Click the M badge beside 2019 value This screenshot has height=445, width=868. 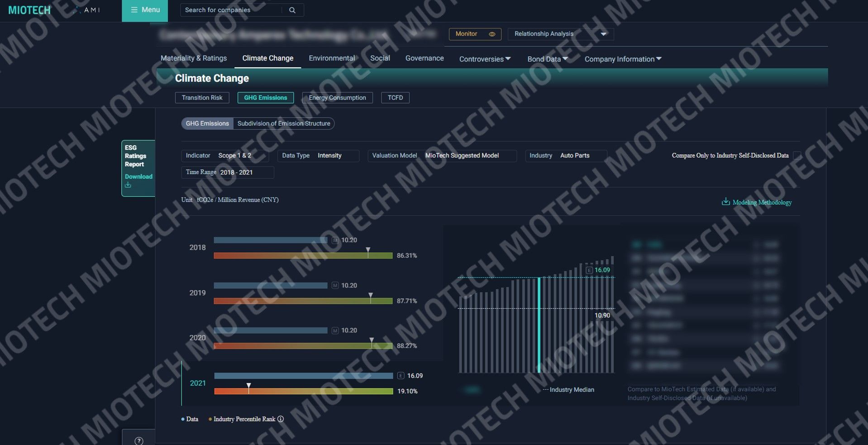click(335, 285)
